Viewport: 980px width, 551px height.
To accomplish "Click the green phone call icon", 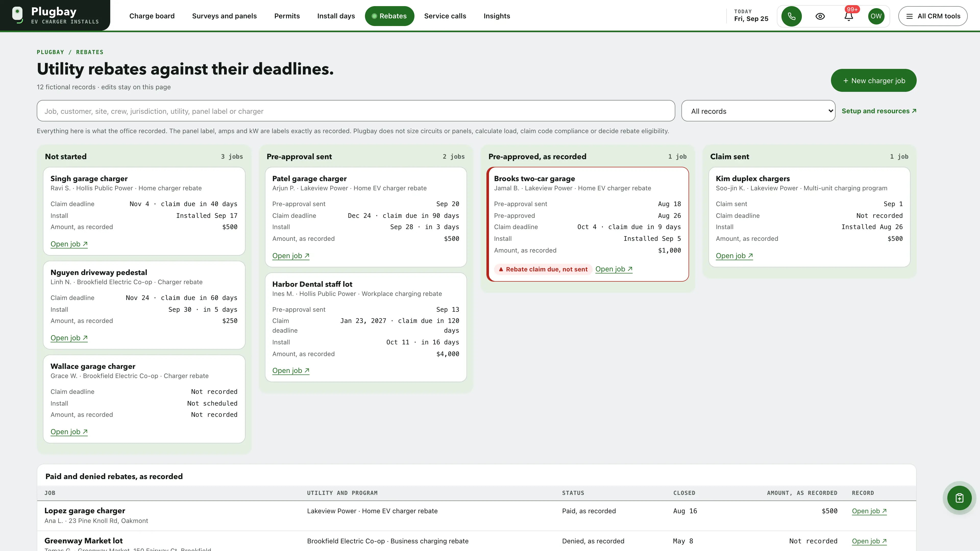I will click(x=791, y=16).
